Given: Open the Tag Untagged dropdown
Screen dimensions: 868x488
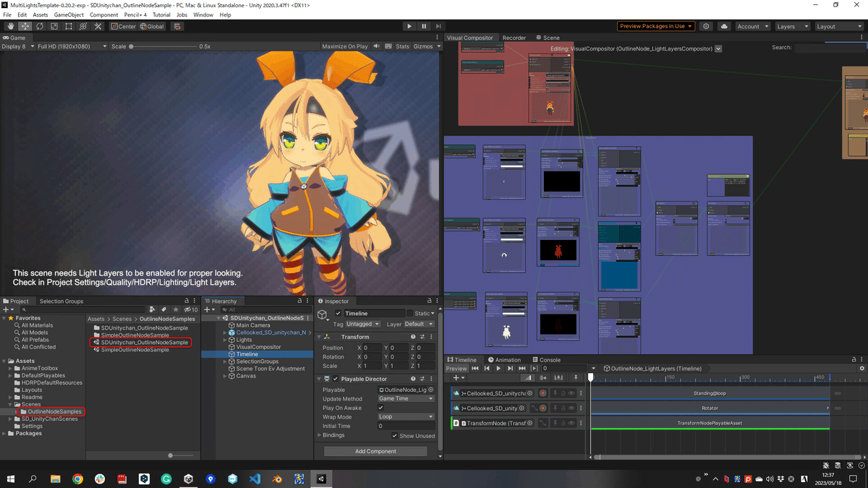Looking at the screenshot, I should (x=362, y=324).
